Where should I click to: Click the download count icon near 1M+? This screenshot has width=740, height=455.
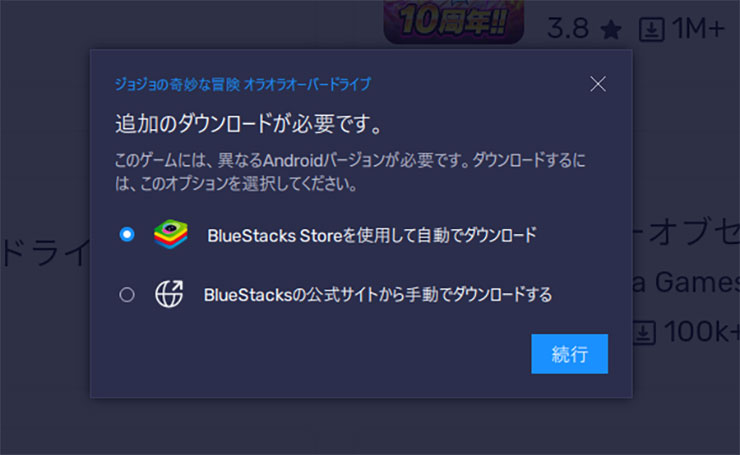pos(651,29)
